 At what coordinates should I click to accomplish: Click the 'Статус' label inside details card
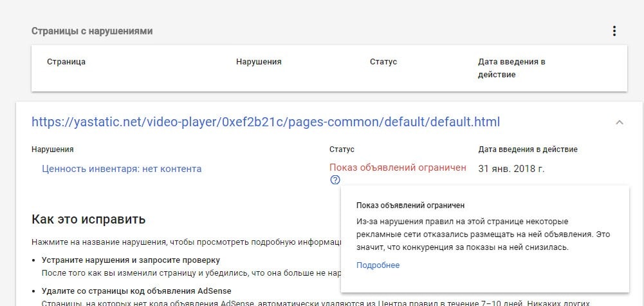click(342, 149)
